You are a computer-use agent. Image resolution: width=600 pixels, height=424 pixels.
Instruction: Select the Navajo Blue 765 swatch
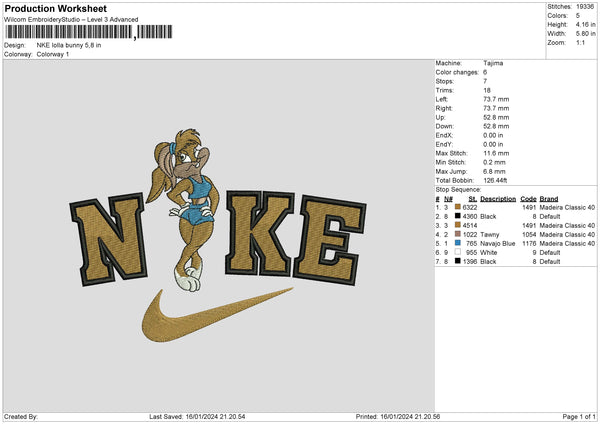[457, 243]
